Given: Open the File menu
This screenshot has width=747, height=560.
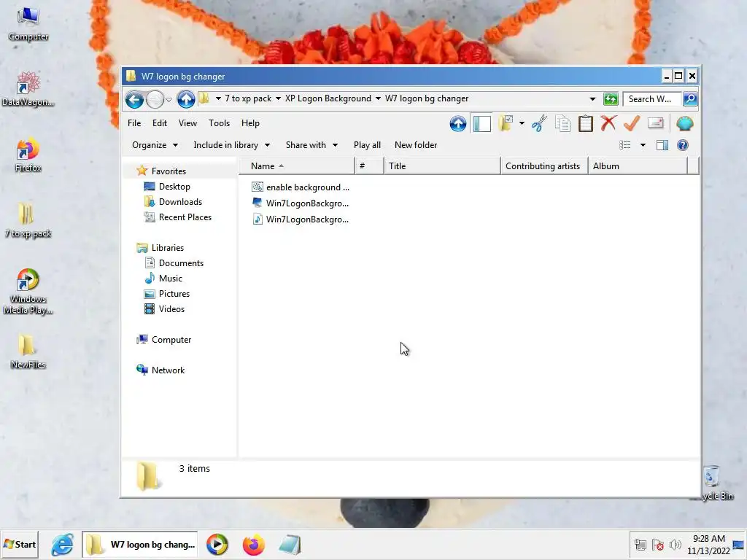Looking at the screenshot, I should click(x=134, y=123).
